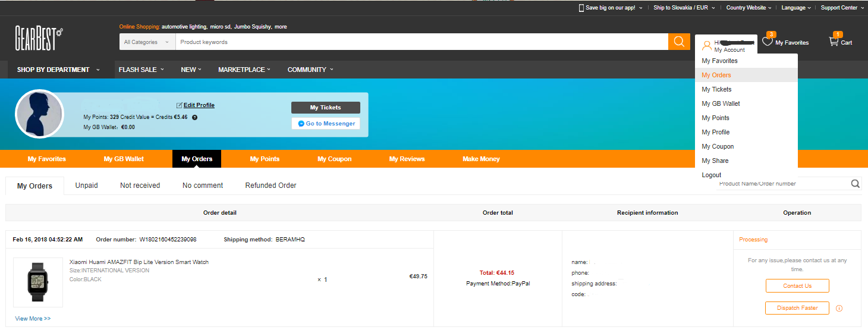The width and height of the screenshot is (868, 333).
Task: Click the user account avatar icon
Action: pos(707,45)
